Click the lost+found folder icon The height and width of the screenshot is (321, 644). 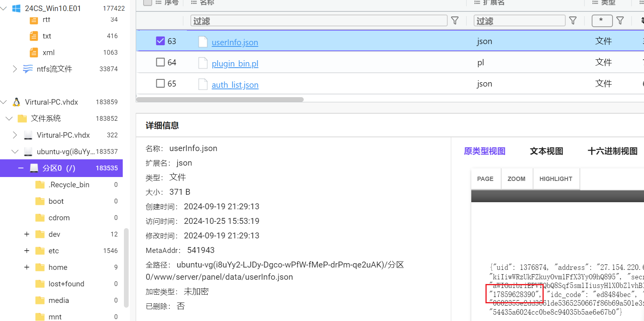click(x=40, y=284)
